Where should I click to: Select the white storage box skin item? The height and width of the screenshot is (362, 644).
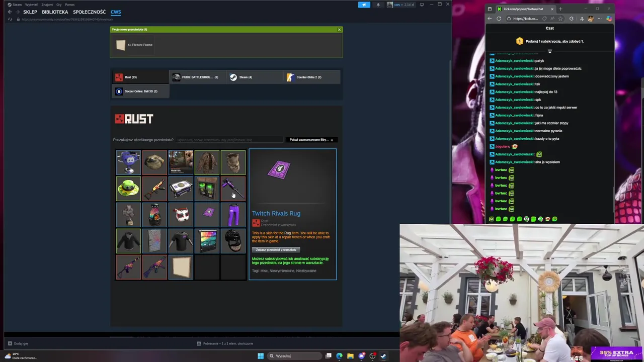point(181,188)
